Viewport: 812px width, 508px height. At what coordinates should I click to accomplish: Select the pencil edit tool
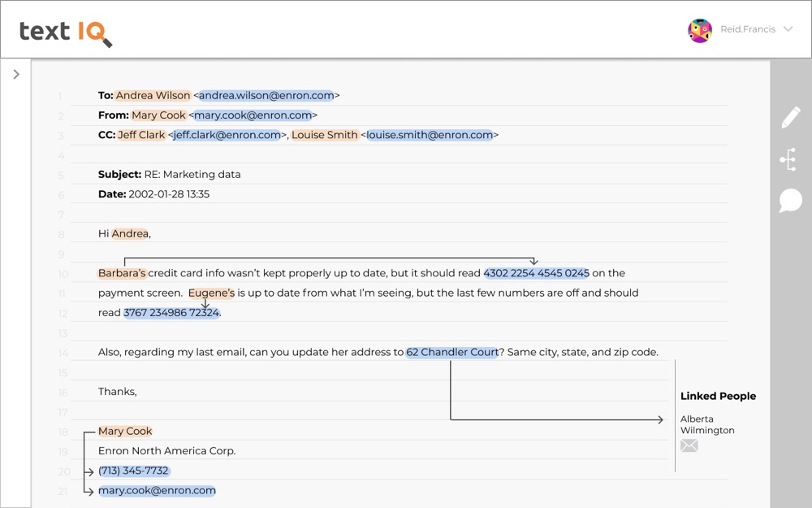point(790,118)
